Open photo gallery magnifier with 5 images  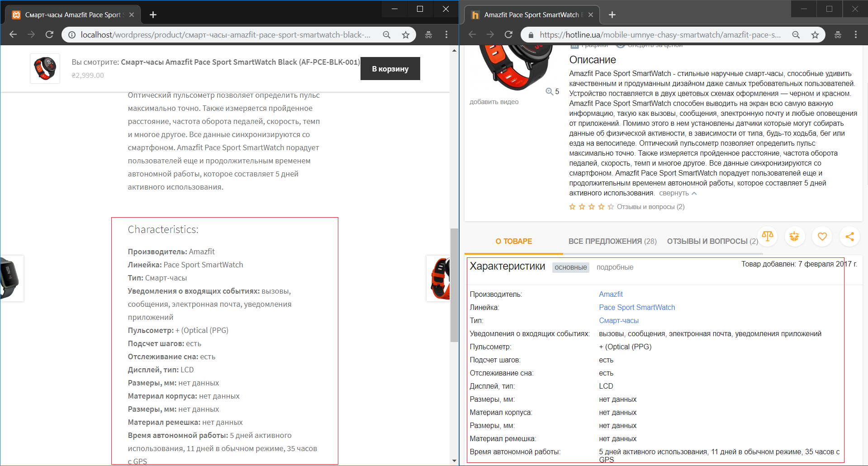552,91
